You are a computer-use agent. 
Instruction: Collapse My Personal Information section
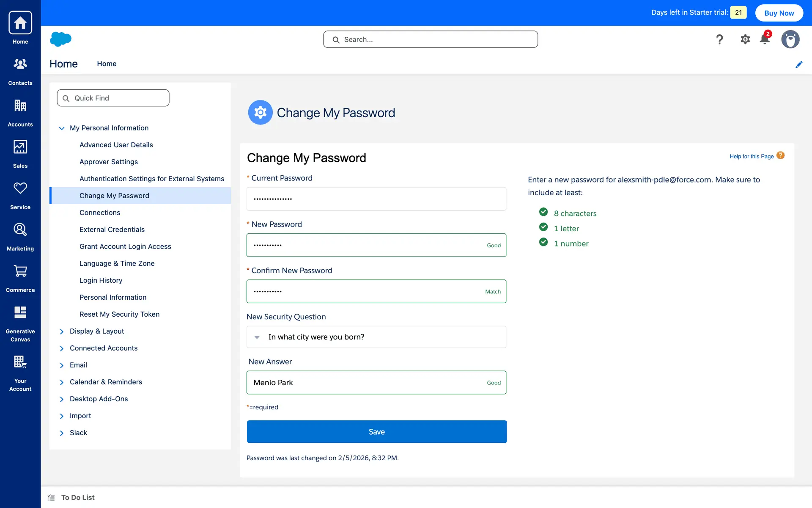click(62, 128)
